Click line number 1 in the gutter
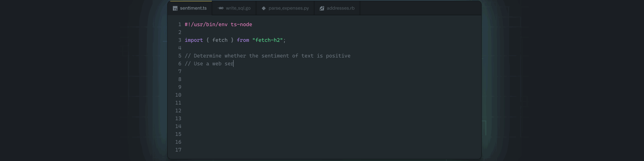 [x=180, y=24]
